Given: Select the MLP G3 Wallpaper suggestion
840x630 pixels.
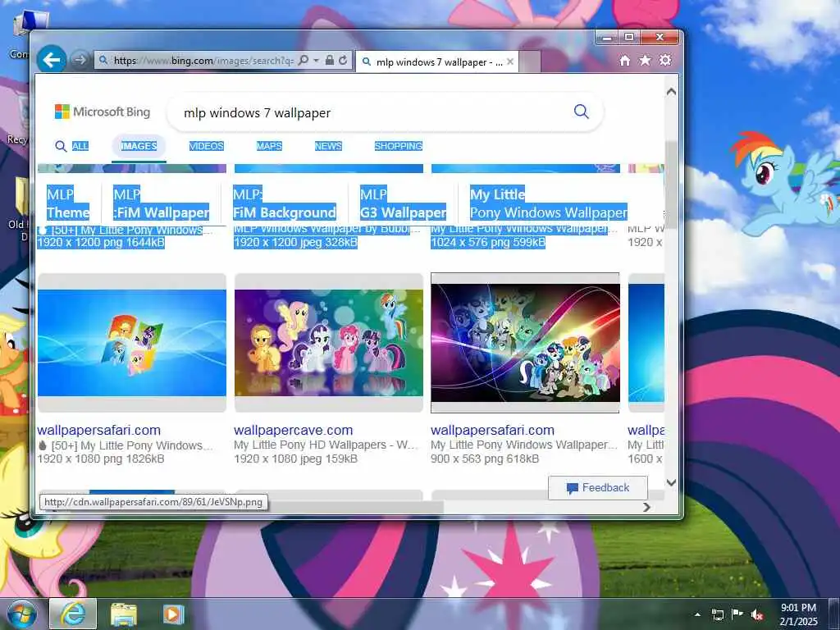Looking at the screenshot, I should (x=403, y=203).
